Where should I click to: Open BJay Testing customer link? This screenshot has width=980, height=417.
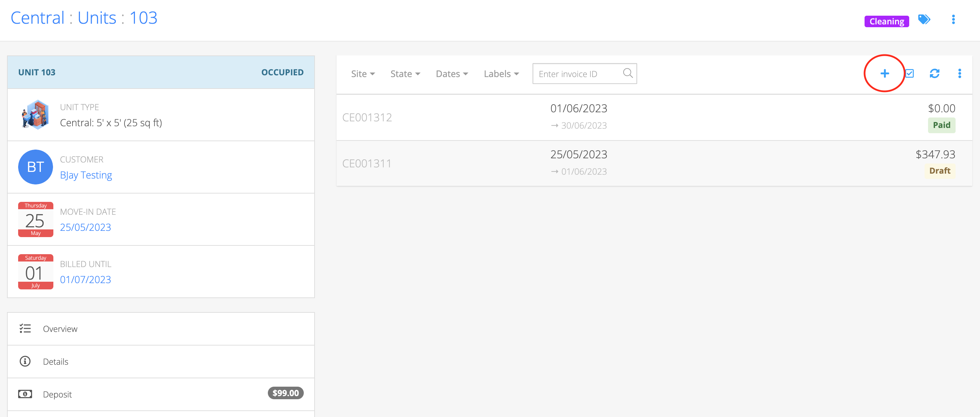pos(86,175)
